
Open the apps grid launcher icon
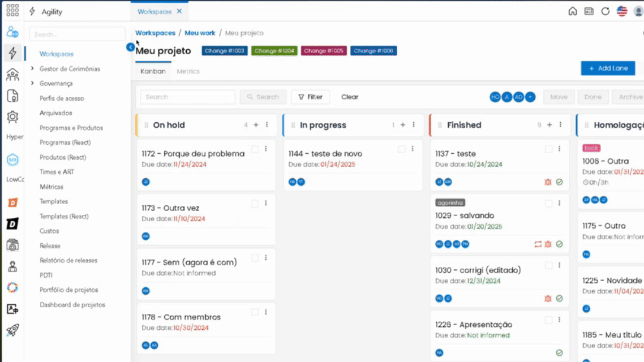(x=12, y=10)
